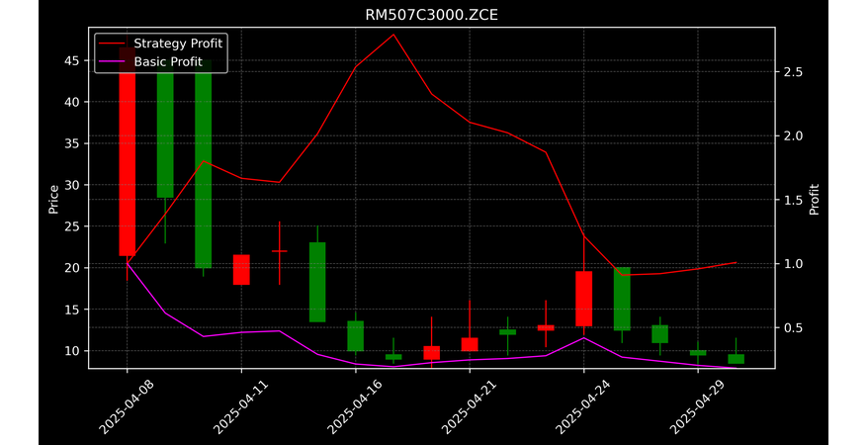
Task: Click the 1.0 profit tick label
Action: 791,263
